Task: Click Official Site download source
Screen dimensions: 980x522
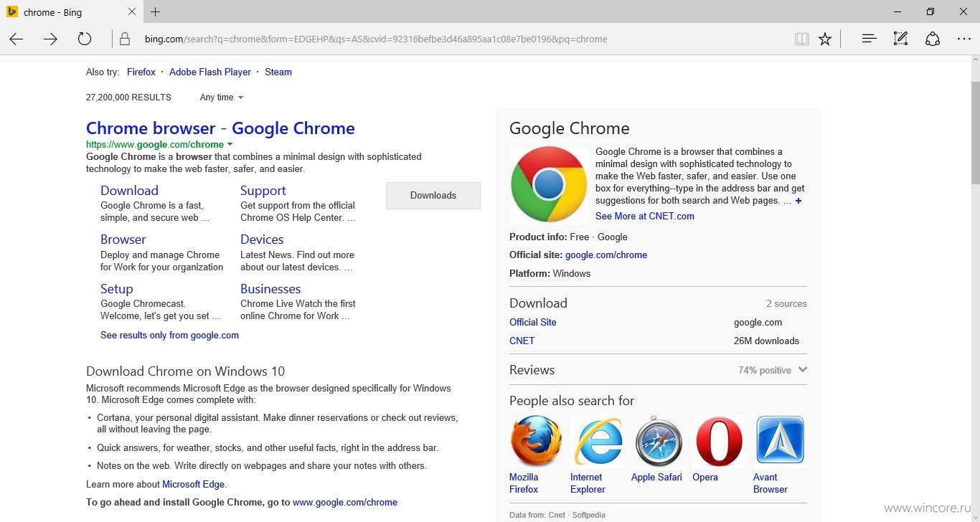Action: [x=533, y=323]
